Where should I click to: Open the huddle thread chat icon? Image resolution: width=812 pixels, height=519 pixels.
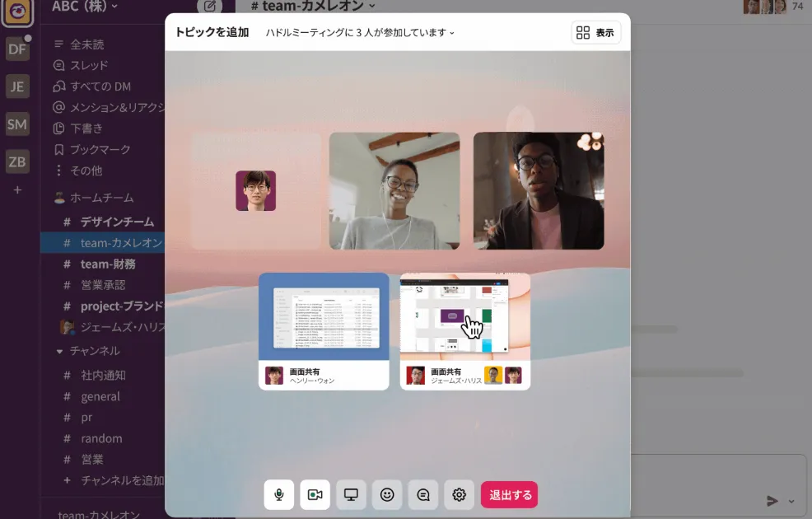tap(423, 494)
